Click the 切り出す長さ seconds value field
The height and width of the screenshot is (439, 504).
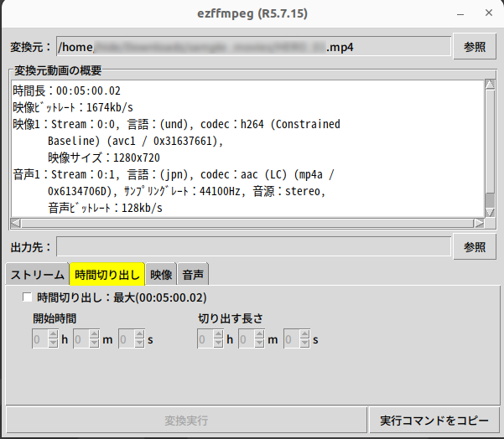pyautogui.click(x=292, y=339)
